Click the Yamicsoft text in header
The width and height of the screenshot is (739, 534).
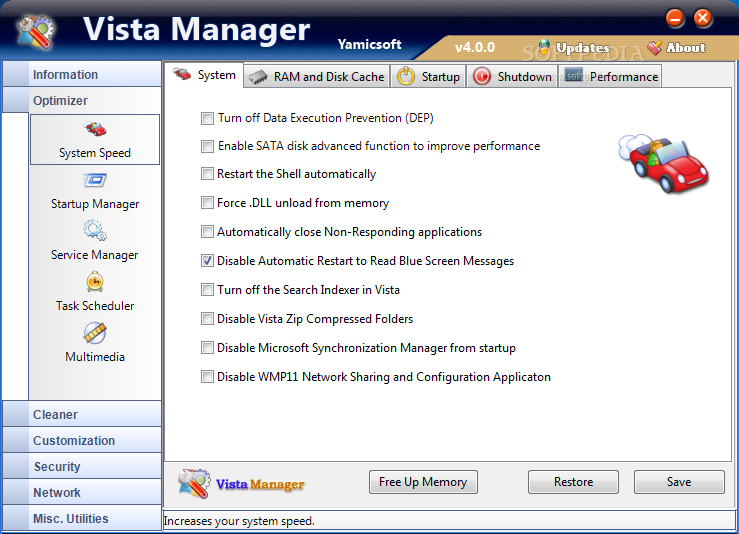tap(370, 44)
